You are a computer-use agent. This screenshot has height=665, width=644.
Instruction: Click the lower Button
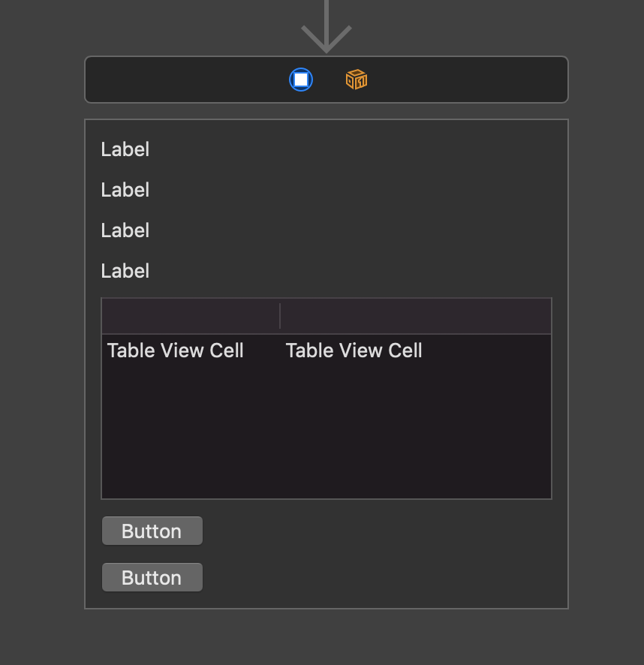[152, 577]
